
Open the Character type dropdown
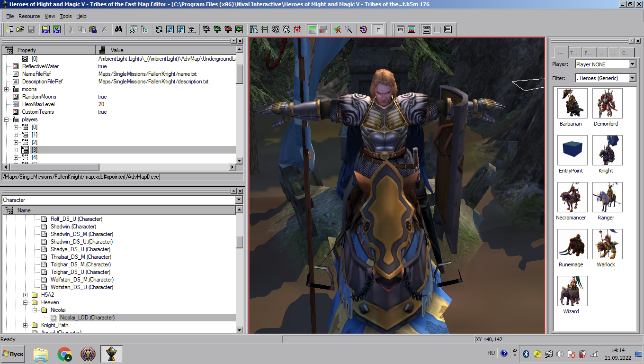click(239, 200)
